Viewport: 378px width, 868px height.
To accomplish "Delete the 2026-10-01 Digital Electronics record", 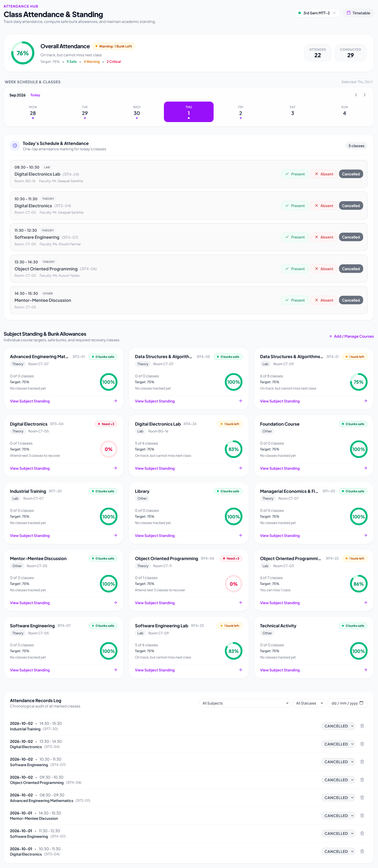I will (x=362, y=851).
